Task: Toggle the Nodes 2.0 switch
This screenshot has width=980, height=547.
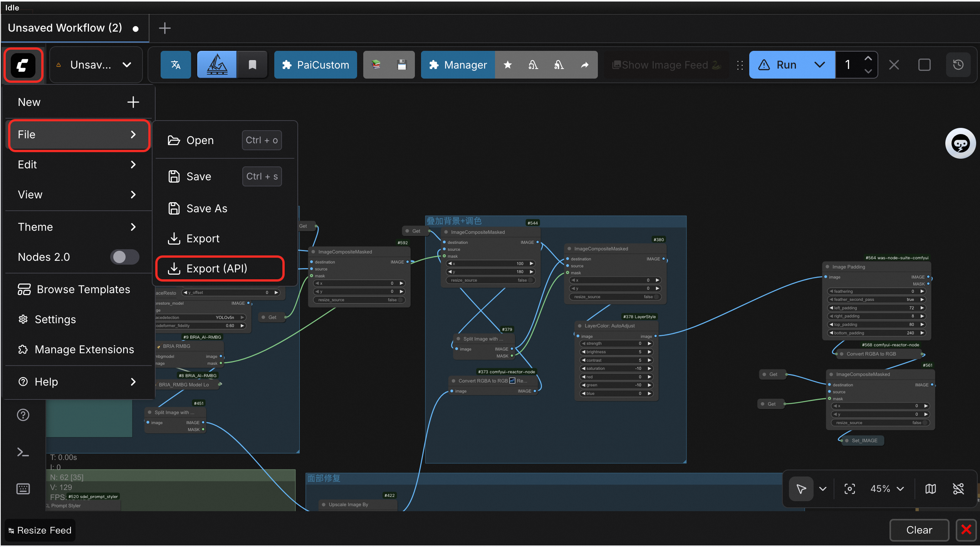Action: click(x=124, y=257)
